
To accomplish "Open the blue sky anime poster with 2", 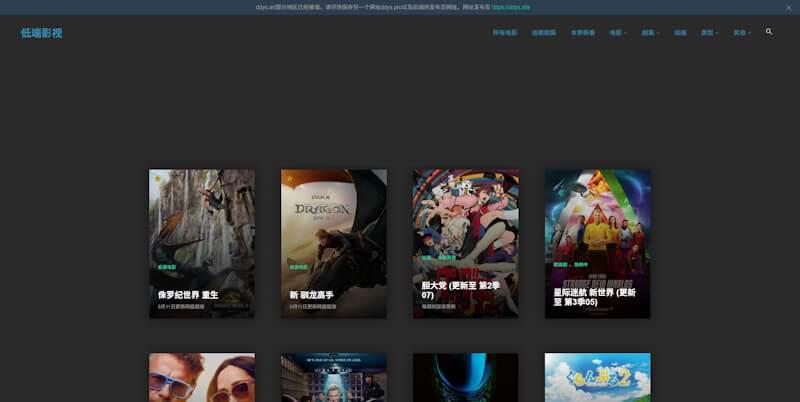I will (597, 378).
